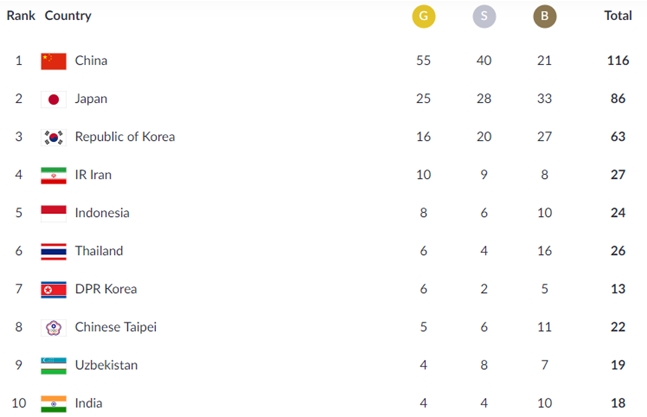The width and height of the screenshot is (647, 417).
Task: Select the Uzbekistan country name
Action: pos(106,365)
